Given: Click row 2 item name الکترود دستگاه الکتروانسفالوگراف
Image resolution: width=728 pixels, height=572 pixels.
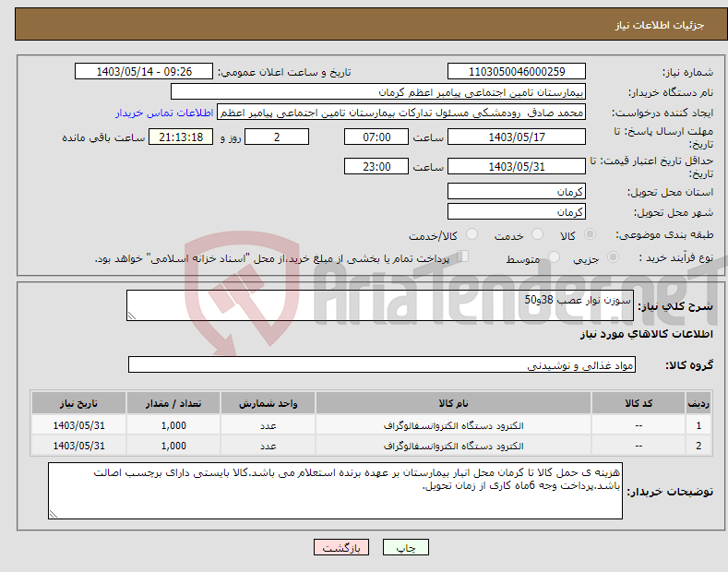Looking at the screenshot, I should coord(453,446).
